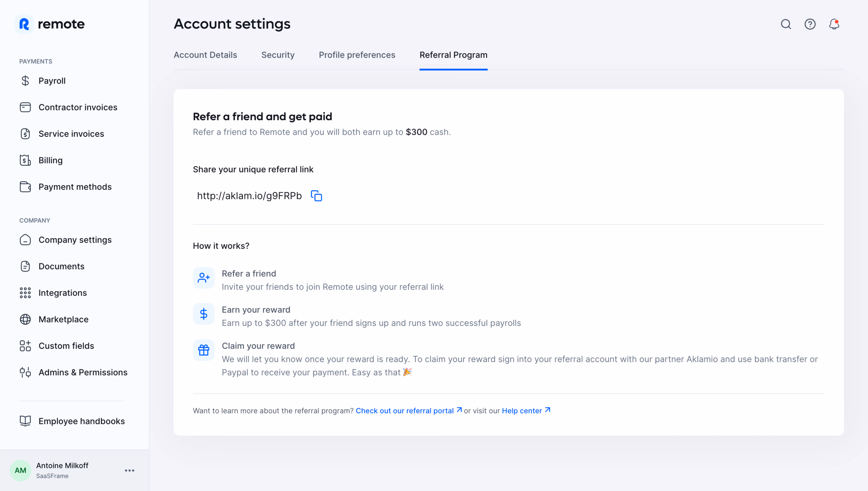The width and height of the screenshot is (868, 491).
Task: Click the "Refer a friend and get paid" heading
Action: pyautogui.click(x=263, y=117)
